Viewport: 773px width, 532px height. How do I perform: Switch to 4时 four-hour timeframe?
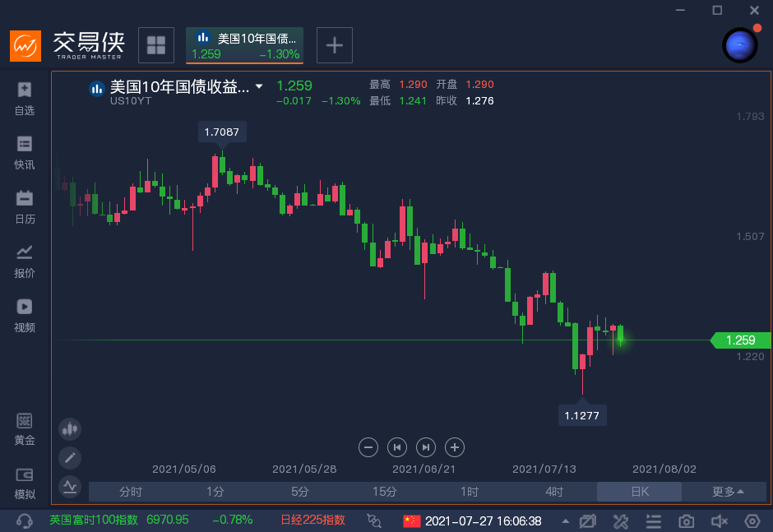(x=554, y=492)
